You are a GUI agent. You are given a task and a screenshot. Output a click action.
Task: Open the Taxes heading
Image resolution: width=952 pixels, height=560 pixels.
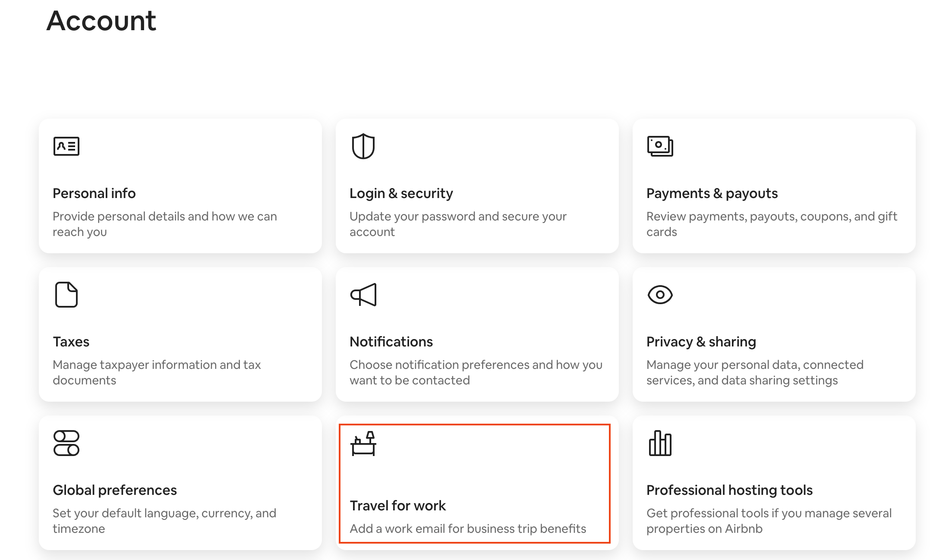coord(71,342)
